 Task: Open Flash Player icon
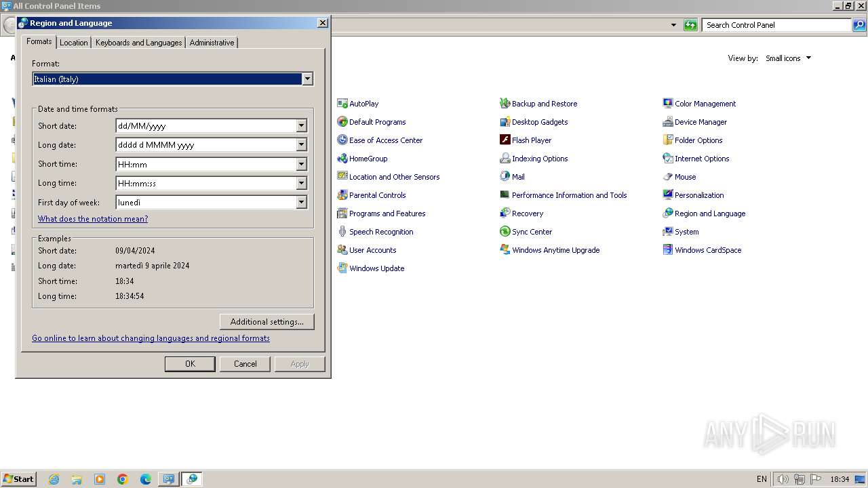pos(526,140)
